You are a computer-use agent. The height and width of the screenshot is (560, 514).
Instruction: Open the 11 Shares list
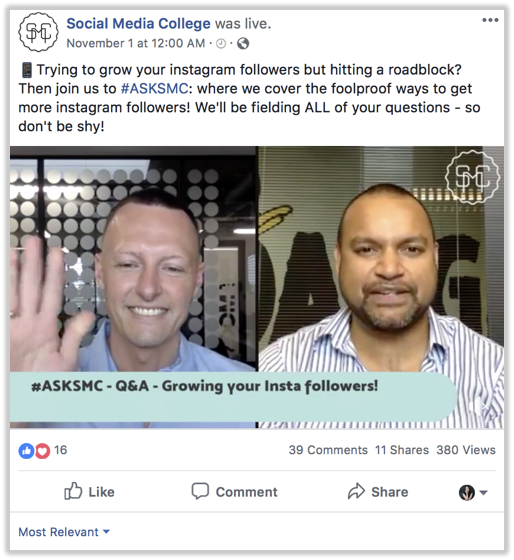tap(401, 450)
